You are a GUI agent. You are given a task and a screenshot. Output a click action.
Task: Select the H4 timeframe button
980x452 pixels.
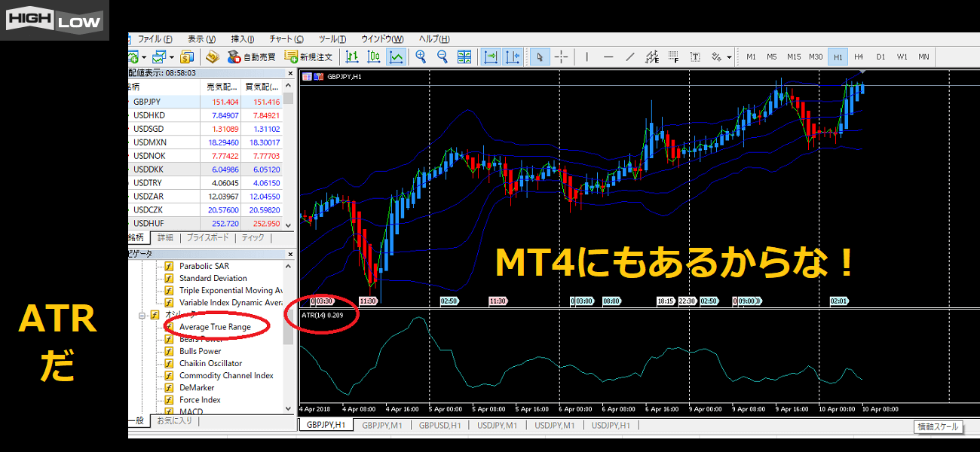(x=859, y=56)
